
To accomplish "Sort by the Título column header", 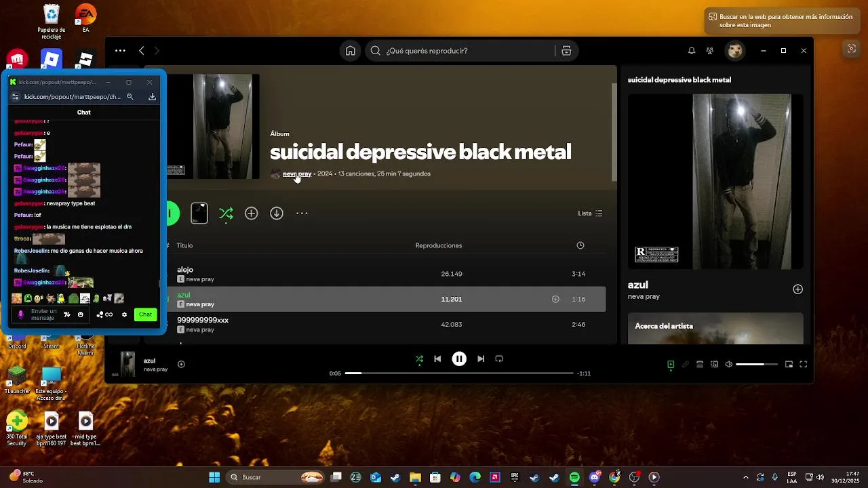I will [x=184, y=245].
